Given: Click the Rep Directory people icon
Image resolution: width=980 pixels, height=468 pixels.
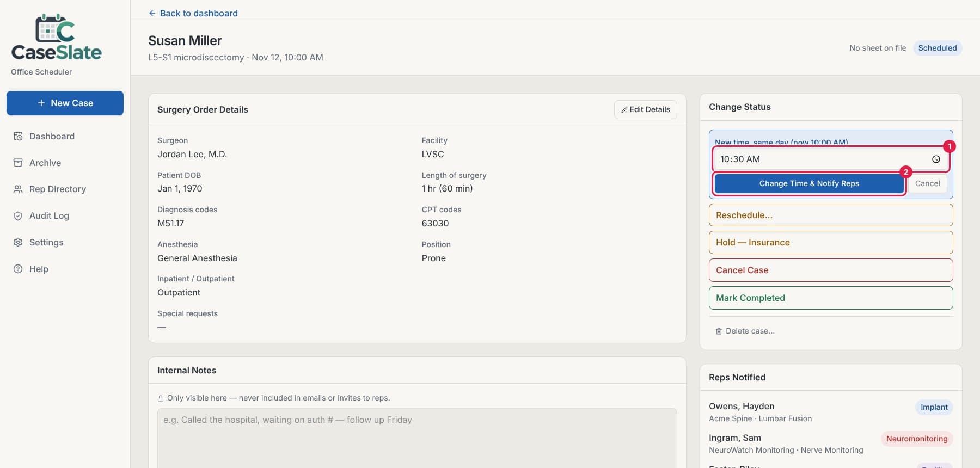Looking at the screenshot, I should pyautogui.click(x=18, y=189).
